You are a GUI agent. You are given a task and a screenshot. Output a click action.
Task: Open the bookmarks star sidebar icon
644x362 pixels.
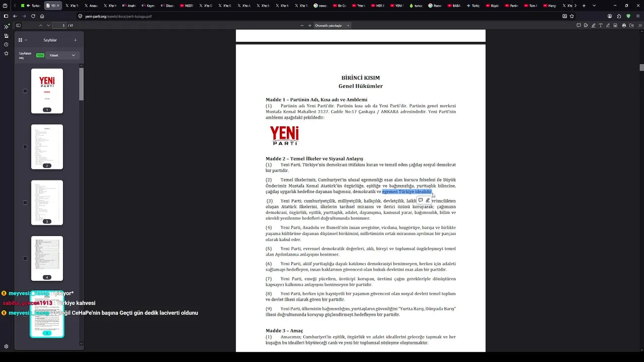tap(6, 53)
